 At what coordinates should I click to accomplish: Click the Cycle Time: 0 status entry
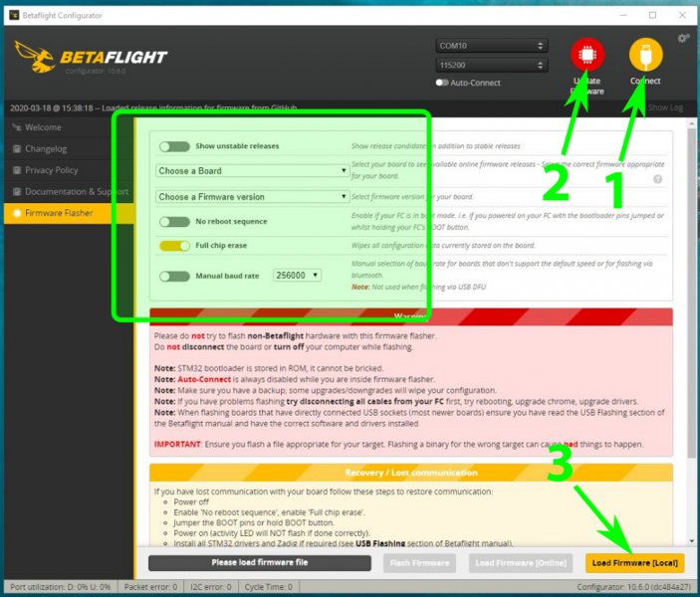tap(268, 587)
